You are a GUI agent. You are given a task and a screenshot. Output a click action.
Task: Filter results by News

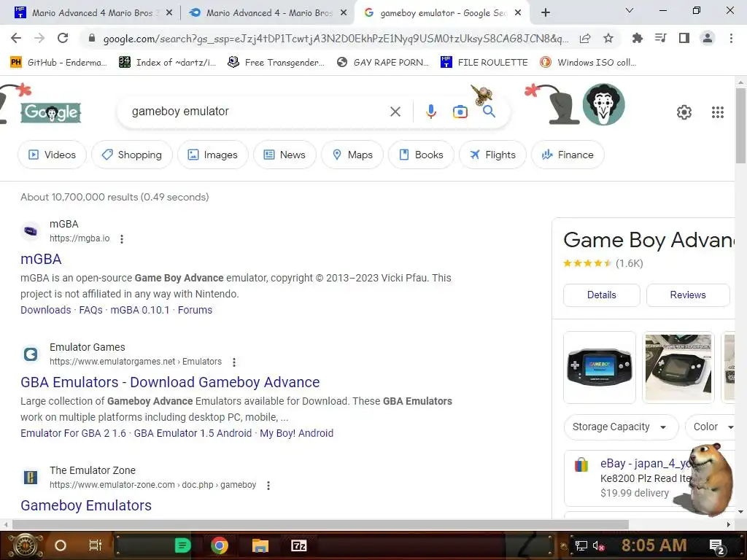point(285,155)
